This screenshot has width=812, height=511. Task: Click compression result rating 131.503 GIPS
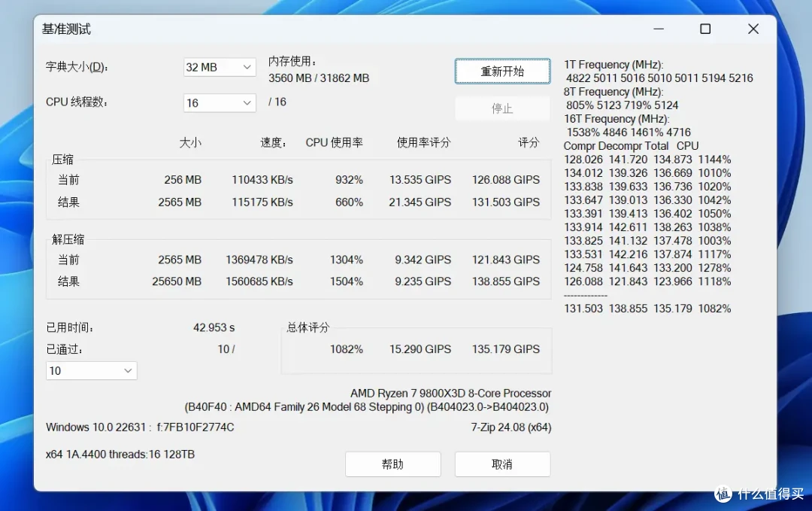[505, 202]
